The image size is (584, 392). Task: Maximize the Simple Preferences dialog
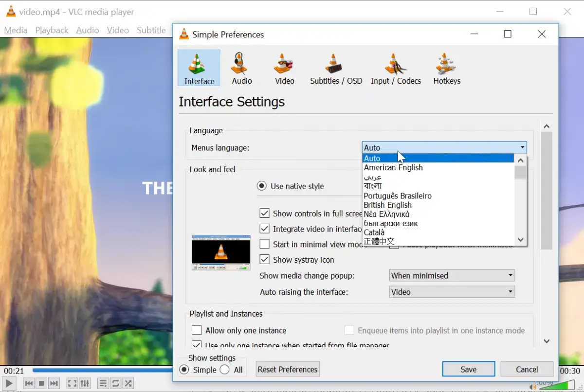[508, 34]
